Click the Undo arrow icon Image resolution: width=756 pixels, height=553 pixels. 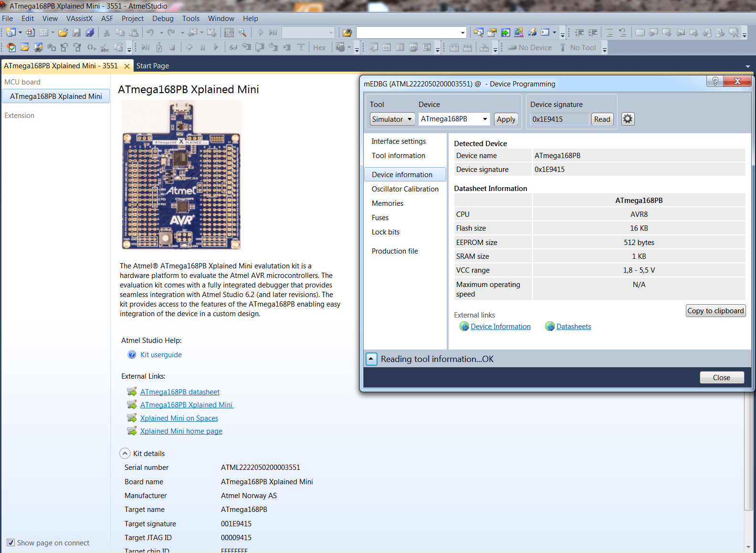coord(150,32)
